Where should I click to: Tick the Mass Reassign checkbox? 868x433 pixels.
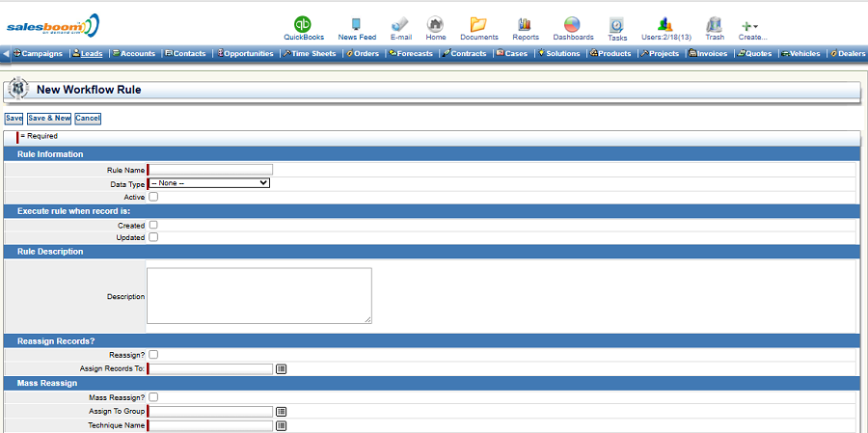[x=153, y=396]
